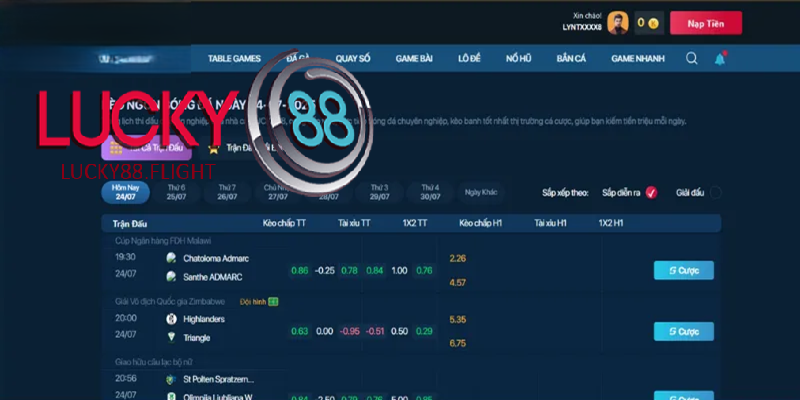
Task: Select 1X2 odds 5.35 for Highlanders
Action: click(458, 319)
